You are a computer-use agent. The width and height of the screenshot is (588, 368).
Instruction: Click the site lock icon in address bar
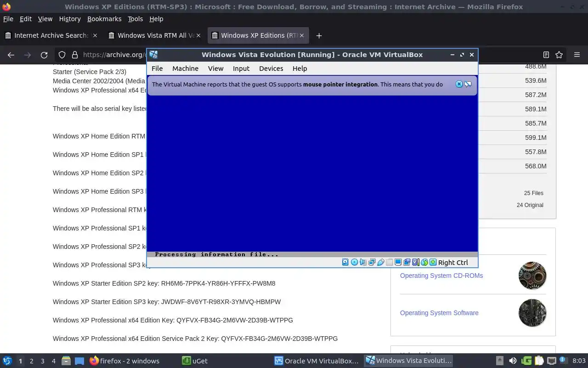pyautogui.click(x=74, y=55)
